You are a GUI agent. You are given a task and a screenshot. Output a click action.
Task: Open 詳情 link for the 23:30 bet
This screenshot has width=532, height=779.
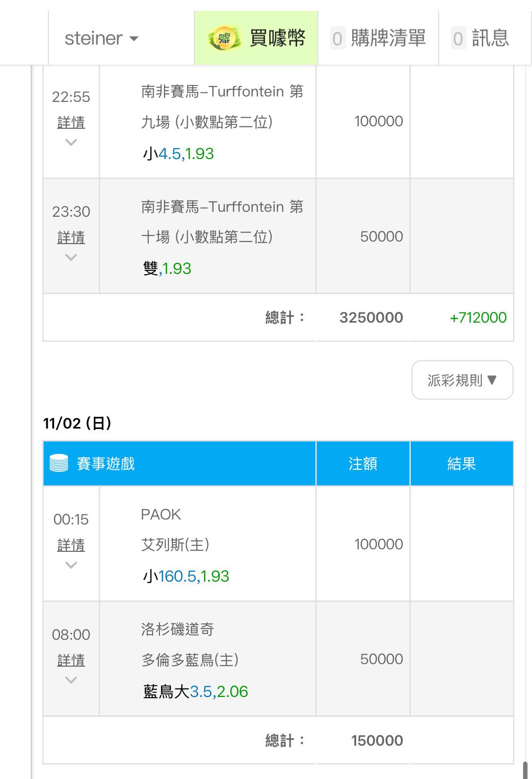[71, 237]
